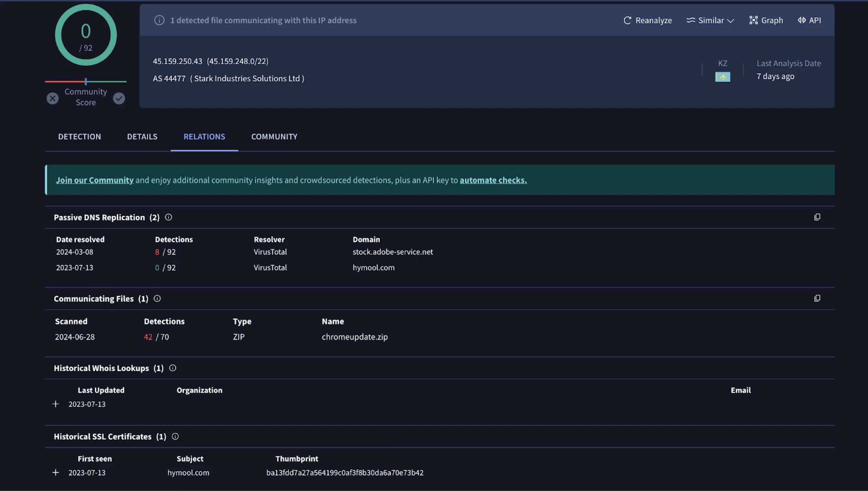Open the Similar dropdown menu
The width and height of the screenshot is (868, 491).
pyautogui.click(x=710, y=20)
